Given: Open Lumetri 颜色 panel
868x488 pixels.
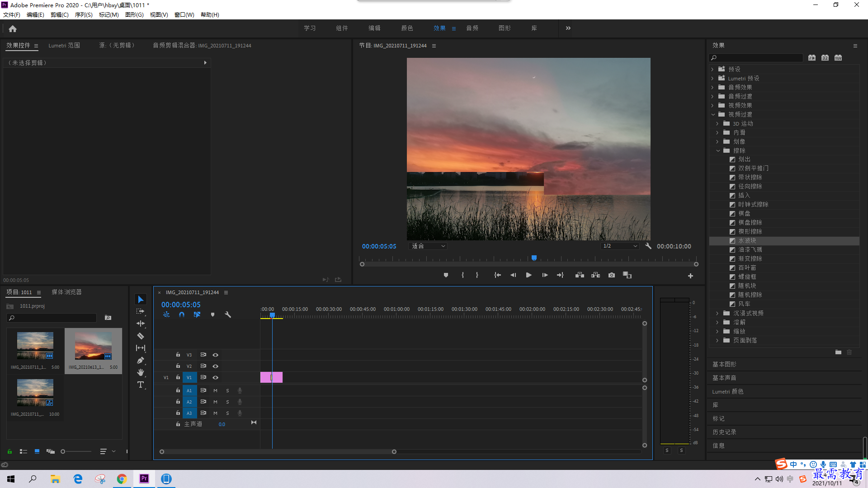Looking at the screenshot, I should [727, 391].
